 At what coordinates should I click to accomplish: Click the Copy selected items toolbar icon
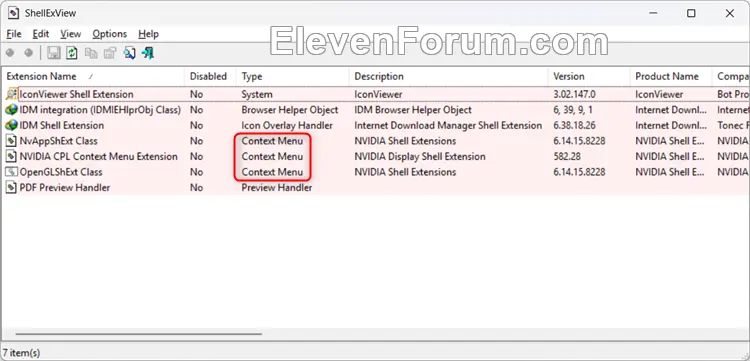pyautogui.click(x=91, y=53)
